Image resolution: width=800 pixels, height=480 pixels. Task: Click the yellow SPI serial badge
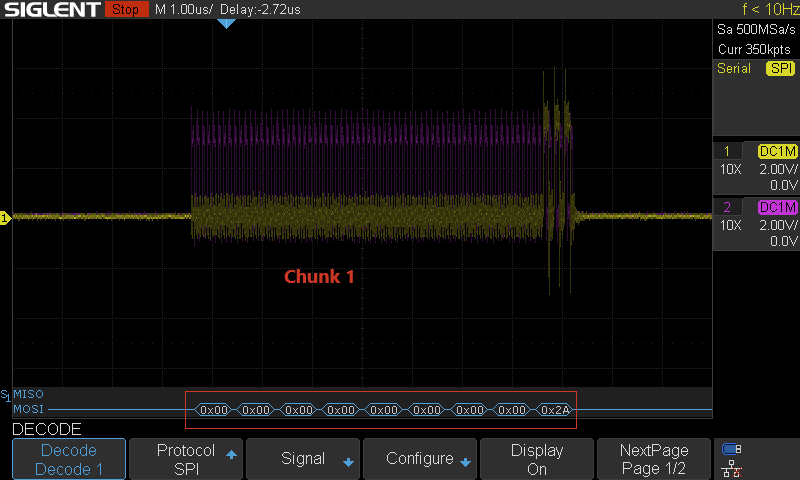[x=780, y=68]
